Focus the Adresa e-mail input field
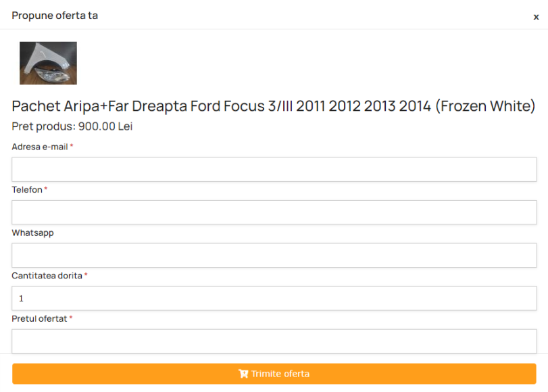Image resolution: width=548 pixels, height=392 pixels. point(274,170)
